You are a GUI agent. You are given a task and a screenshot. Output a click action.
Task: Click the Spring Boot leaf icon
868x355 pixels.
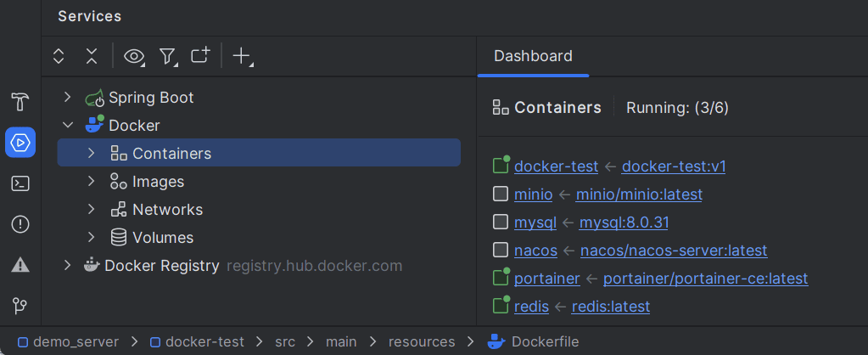[95, 98]
